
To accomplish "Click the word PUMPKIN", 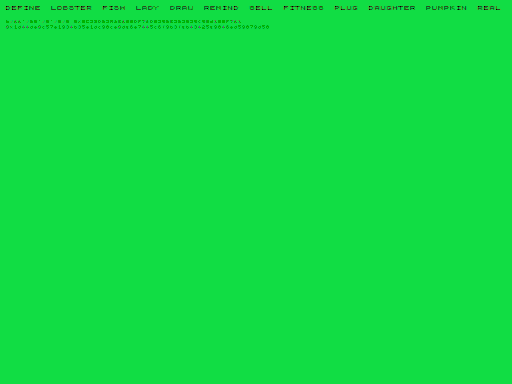I will 446,8.
